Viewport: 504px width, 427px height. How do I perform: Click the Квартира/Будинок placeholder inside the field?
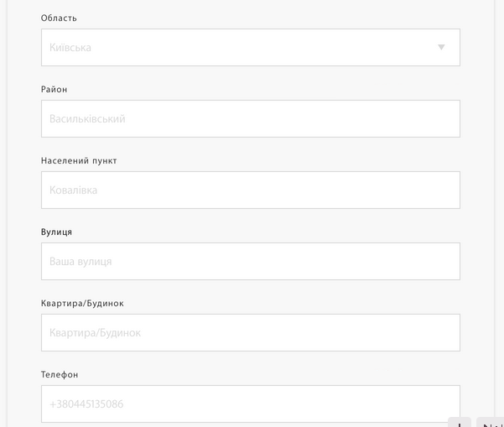(95, 333)
